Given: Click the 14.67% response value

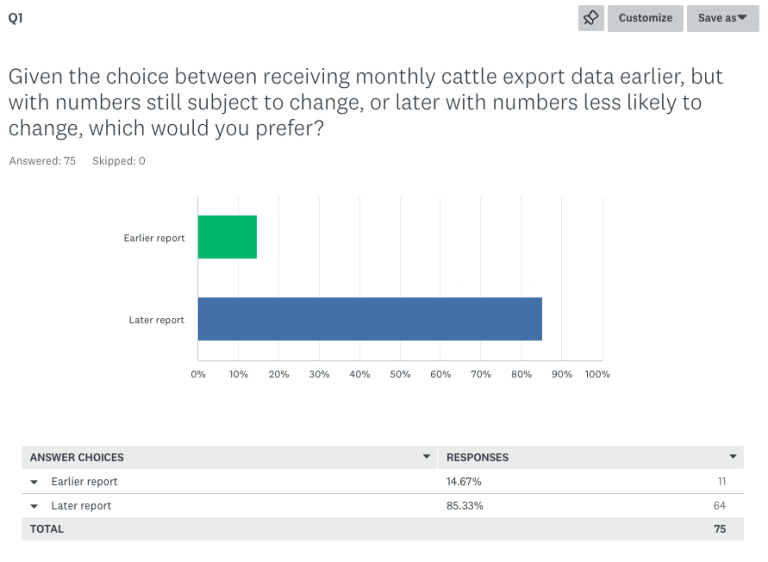Looking at the screenshot, I should 463,482.
